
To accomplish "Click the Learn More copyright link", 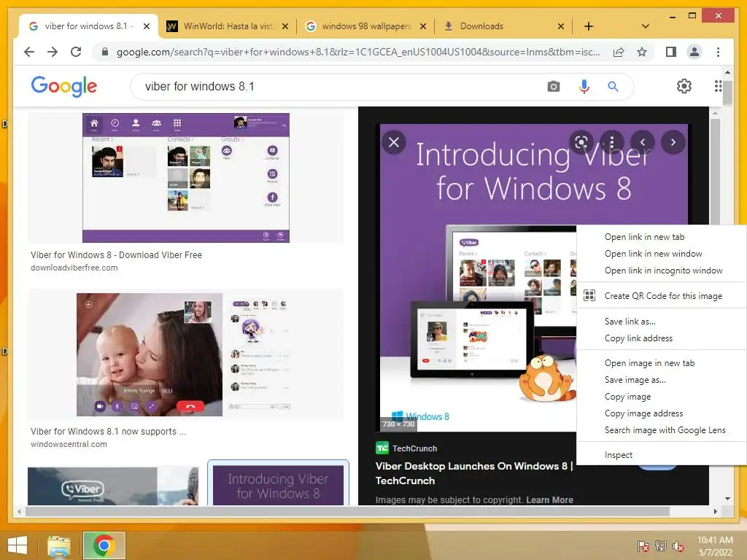I will pyautogui.click(x=549, y=499).
